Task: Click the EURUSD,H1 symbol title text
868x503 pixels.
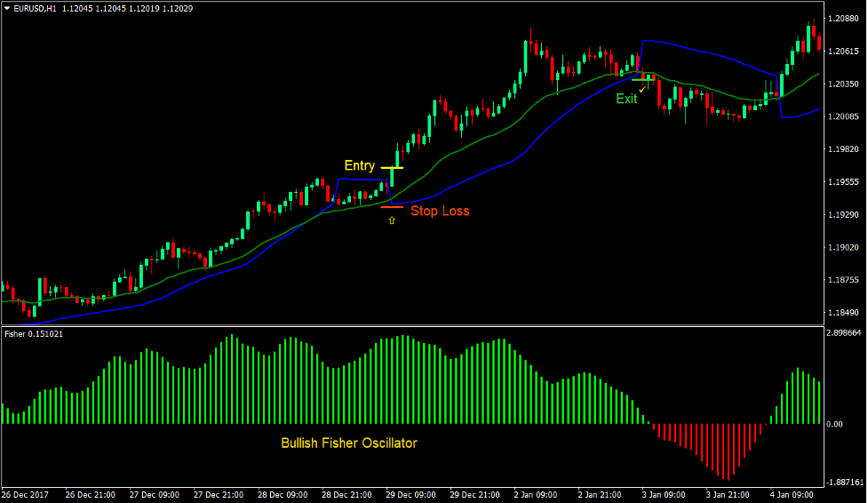Action: pyautogui.click(x=38, y=7)
